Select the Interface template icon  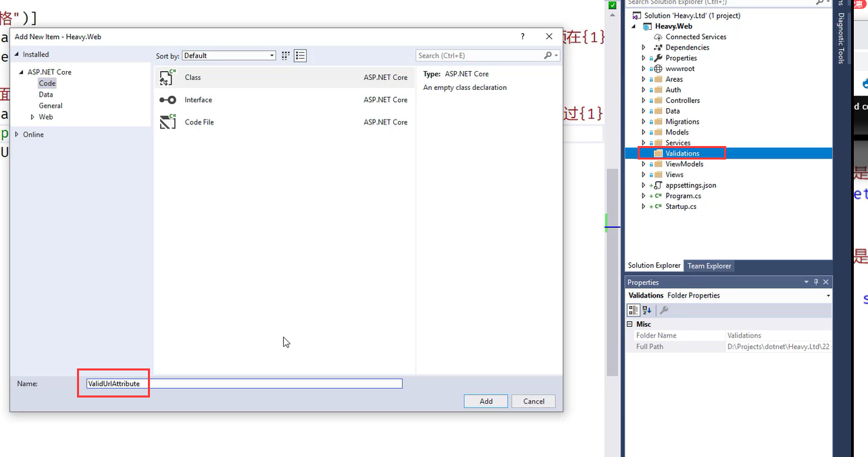click(167, 100)
